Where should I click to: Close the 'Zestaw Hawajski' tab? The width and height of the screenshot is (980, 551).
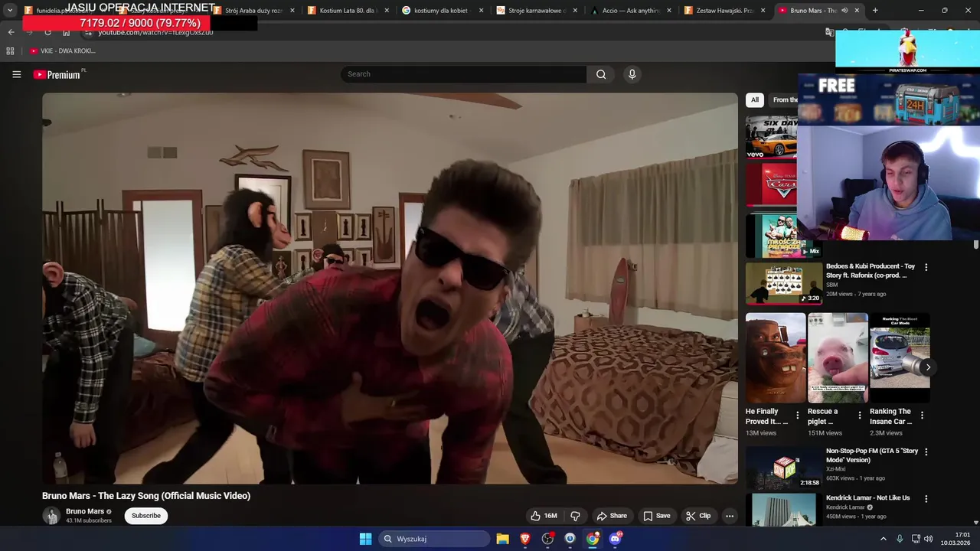pyautogui.click(x=763, y=11)
